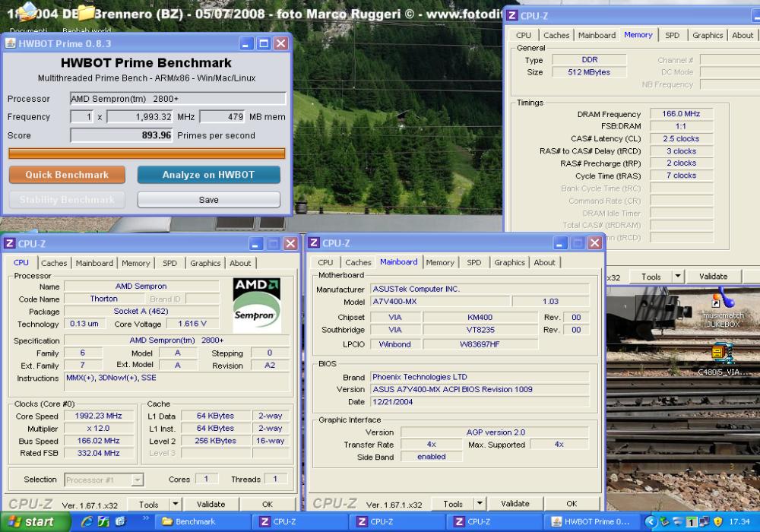Screen dimensions: 760x532
Task: Click Tools button in the Mainboard window
Action: pos(453,503)
